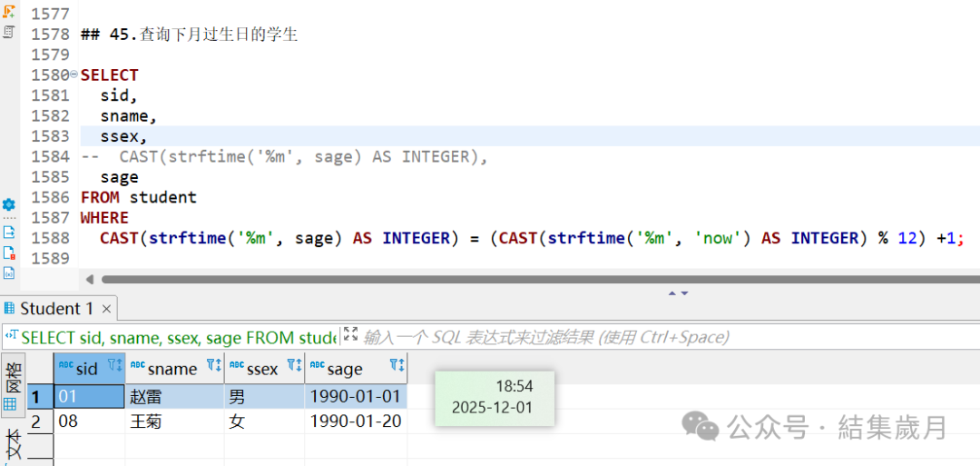Switch to the 文本 text view tab
The height and width of the screenshot is (466, 980).
click(x=13, y=443)
